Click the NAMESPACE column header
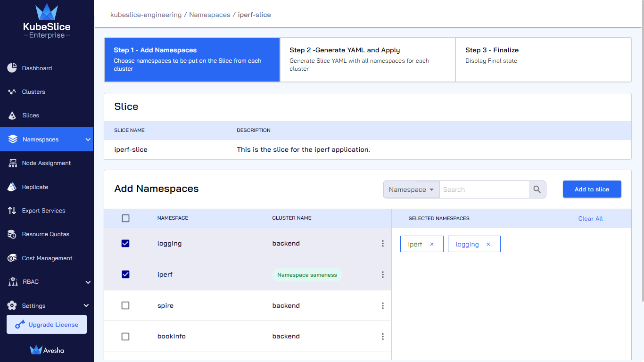The image size is (644, 362). (x=173, y=218)
